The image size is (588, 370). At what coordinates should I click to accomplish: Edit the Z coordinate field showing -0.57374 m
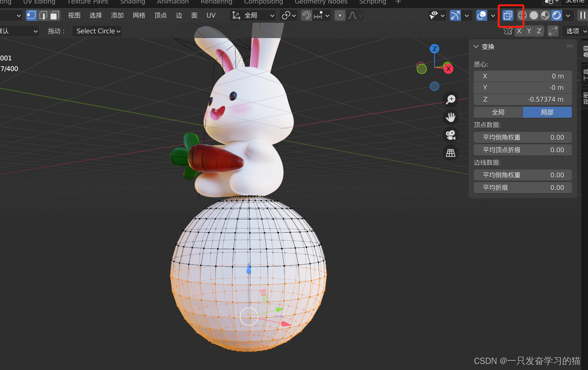pyautogui.click(x=523, y=99)
